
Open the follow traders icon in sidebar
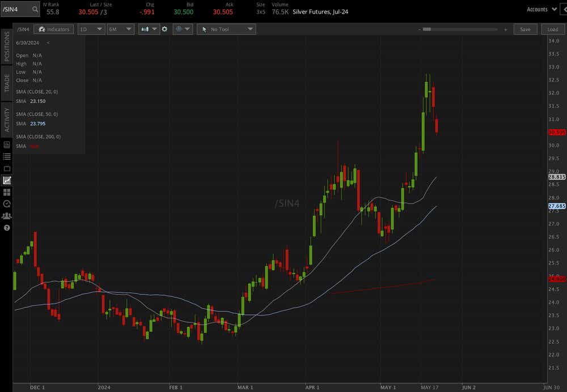point(7,216)
